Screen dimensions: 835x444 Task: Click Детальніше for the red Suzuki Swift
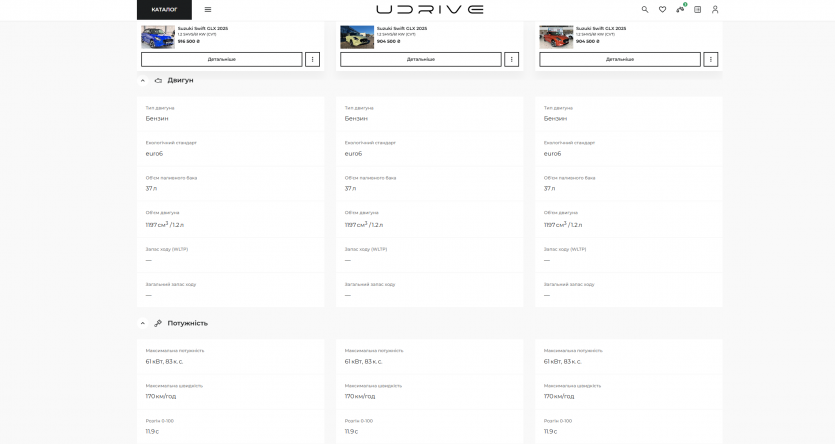coord(620,59)
